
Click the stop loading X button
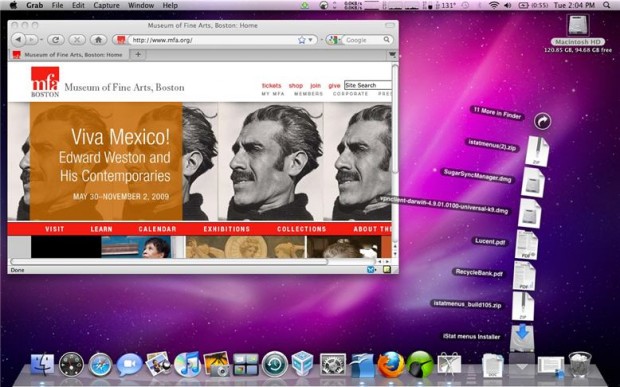77,40
